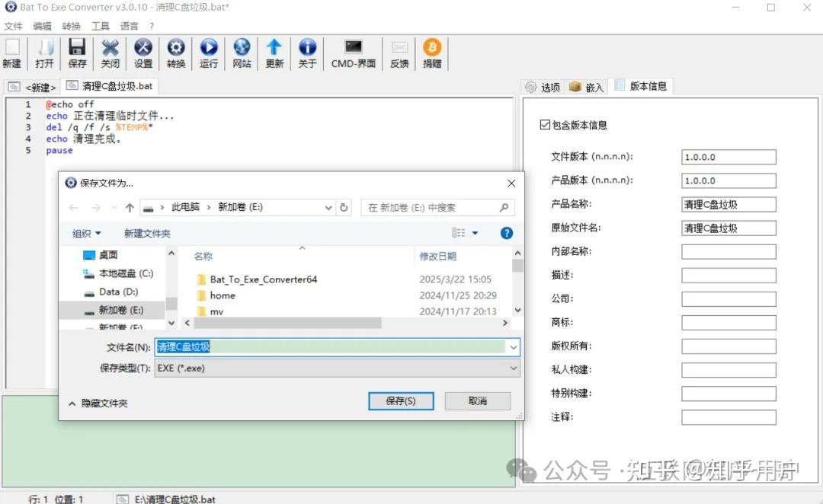Open the 文件 menu
This screenshot has width=823, height=504.
coord(13,26)
